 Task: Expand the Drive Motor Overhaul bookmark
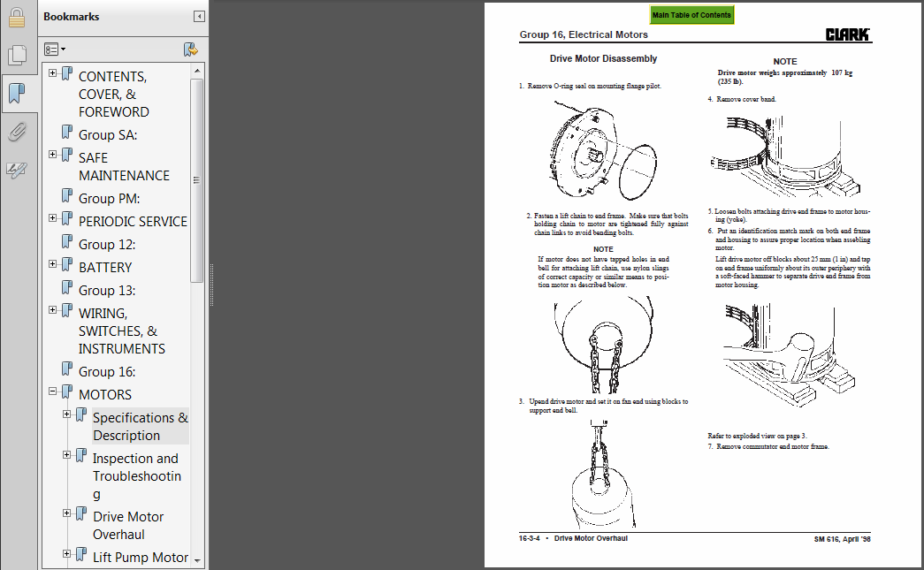click(66, 513)
